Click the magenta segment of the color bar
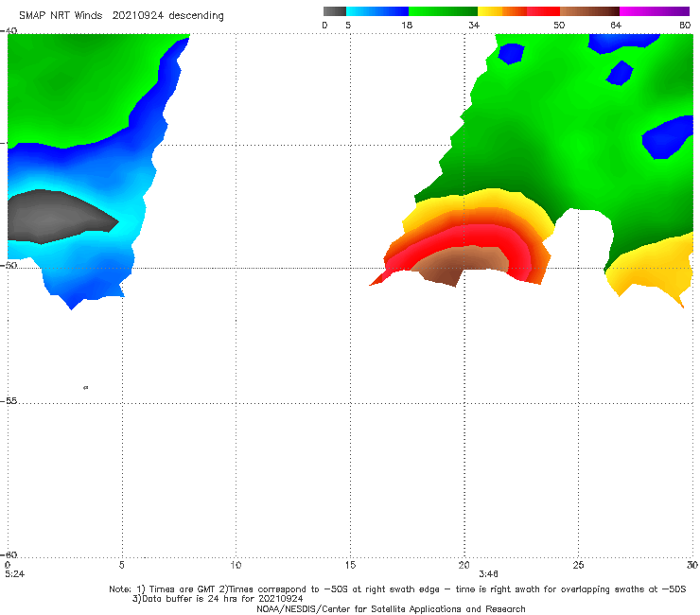The width and height of the screenshot is (700, 615). 655,11
